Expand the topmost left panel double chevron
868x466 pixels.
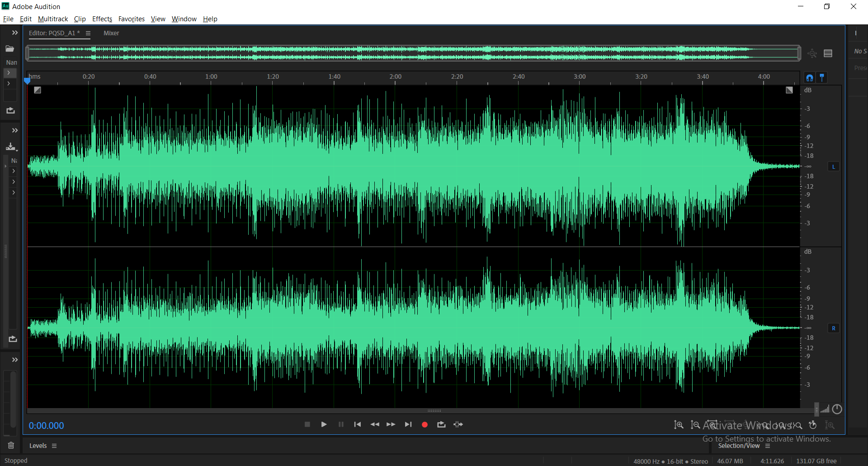pyautogui.click(x=15, y=33)
